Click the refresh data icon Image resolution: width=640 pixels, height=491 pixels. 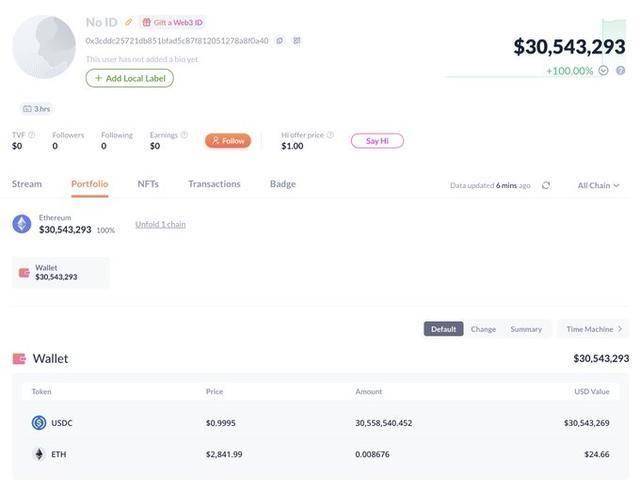[546, 185]
